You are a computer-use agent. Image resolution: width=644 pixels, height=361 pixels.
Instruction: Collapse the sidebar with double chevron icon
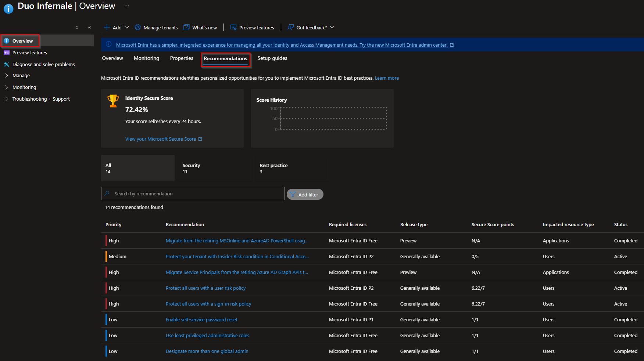(89, 28)
